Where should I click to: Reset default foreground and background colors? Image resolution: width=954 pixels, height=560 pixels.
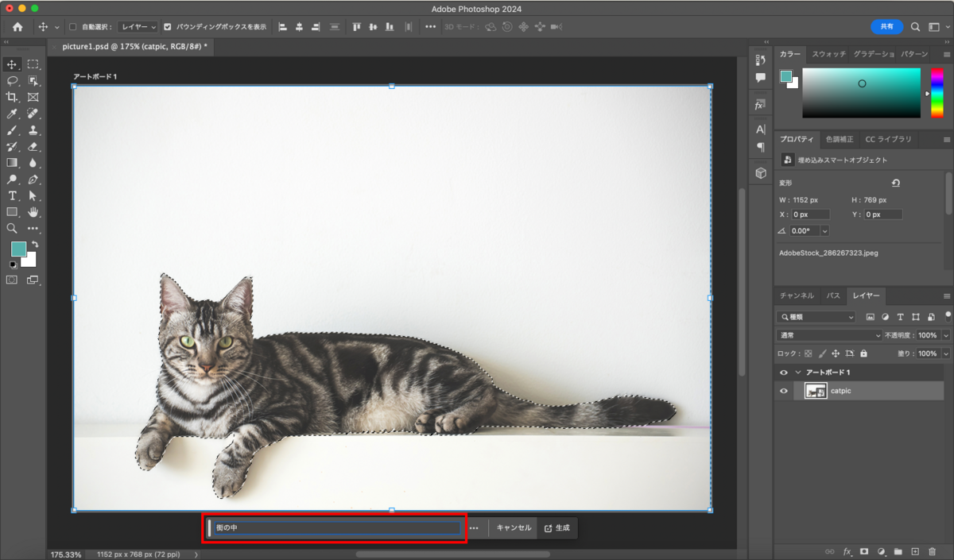point(13,265)
